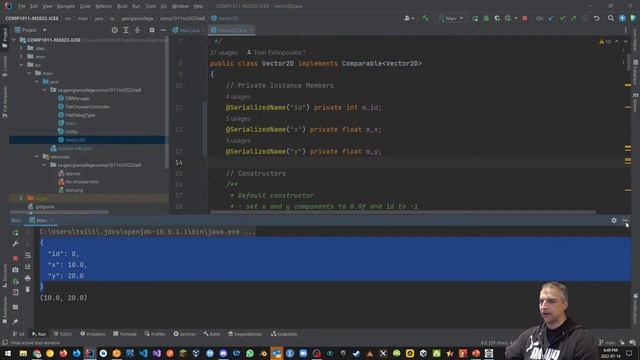Toggle Bookmarks tool window on left stripe
The height and width of the screenshot is (360, 640).
click(4, 310)
